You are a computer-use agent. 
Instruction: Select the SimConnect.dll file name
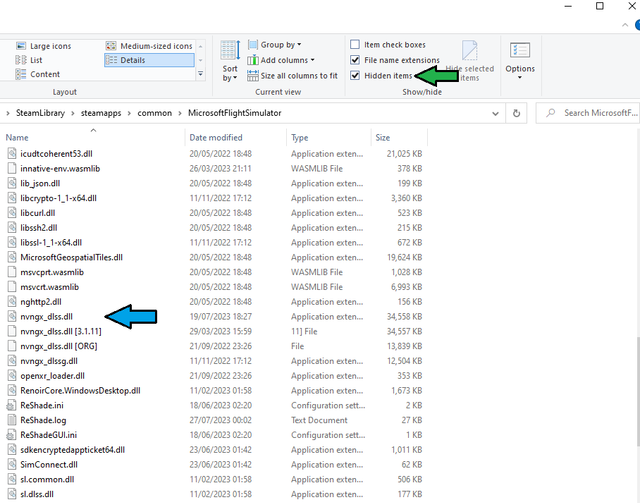[49, 465]
